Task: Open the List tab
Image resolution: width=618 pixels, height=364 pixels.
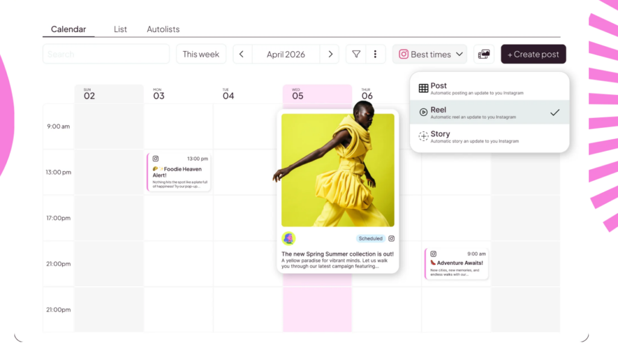Action: tap(120, 29)
